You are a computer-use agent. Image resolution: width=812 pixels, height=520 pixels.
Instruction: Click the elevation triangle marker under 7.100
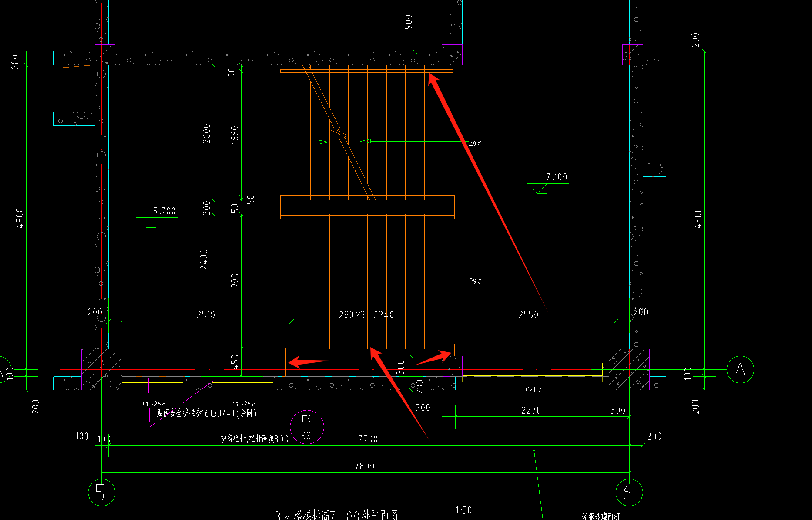pos(538,189)
